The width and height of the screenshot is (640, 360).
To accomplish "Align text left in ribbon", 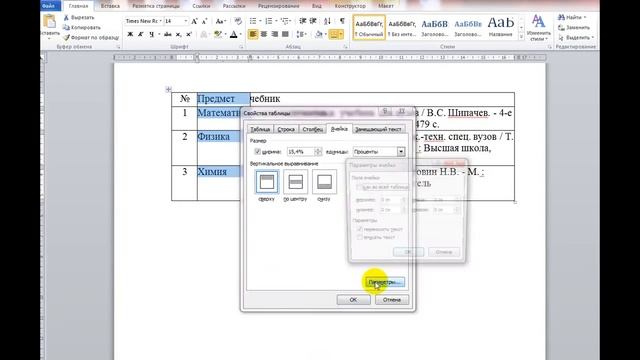I will [x=253, y=34].
